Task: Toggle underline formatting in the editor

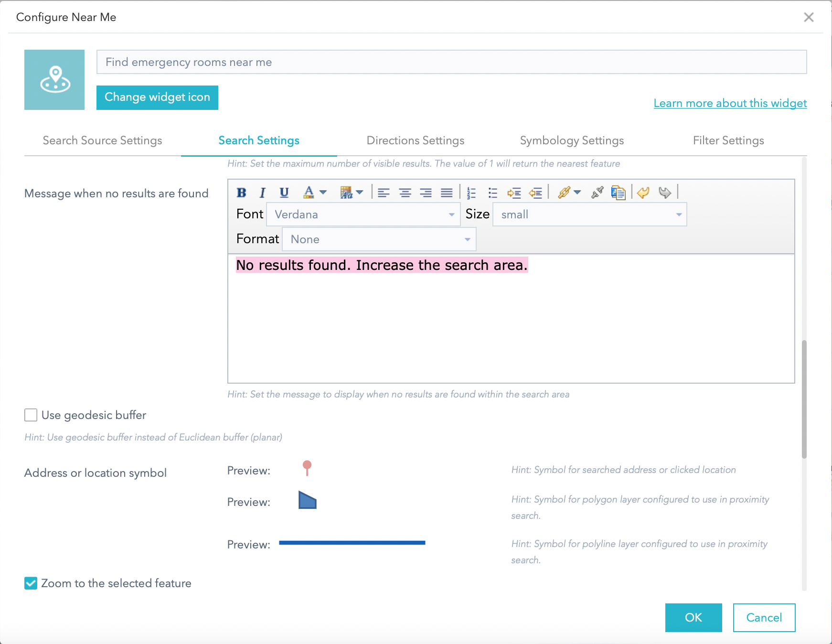Action: point(284,193)
